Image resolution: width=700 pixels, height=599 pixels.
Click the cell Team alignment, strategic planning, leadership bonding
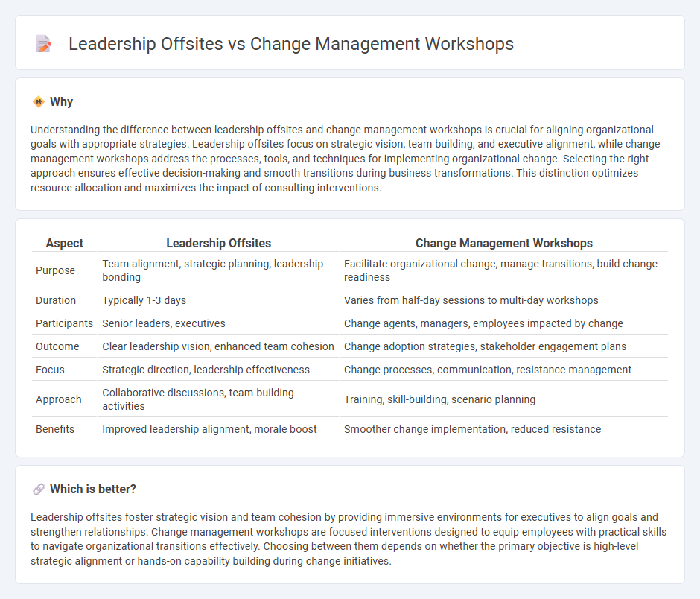pos(219,270)
